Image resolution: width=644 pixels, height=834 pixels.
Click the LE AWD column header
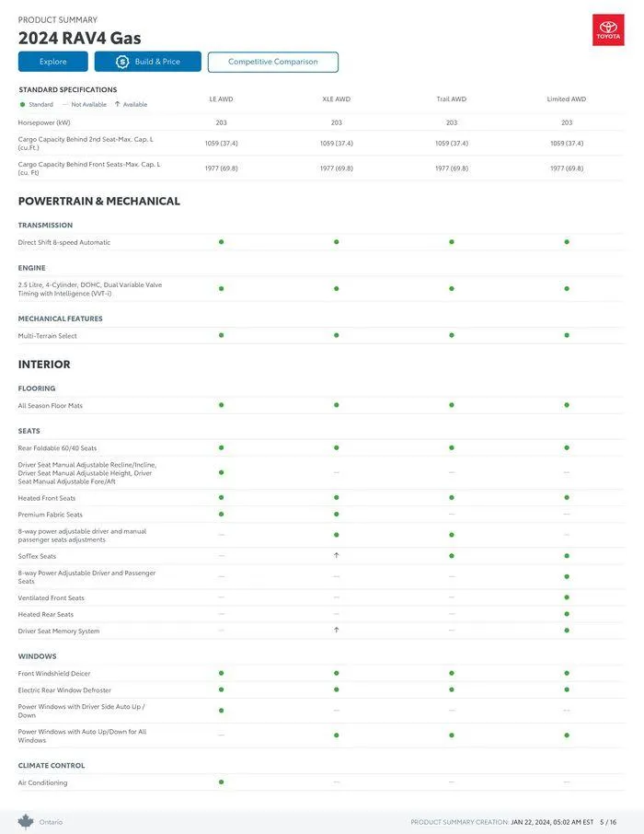[x=222, y=99]
